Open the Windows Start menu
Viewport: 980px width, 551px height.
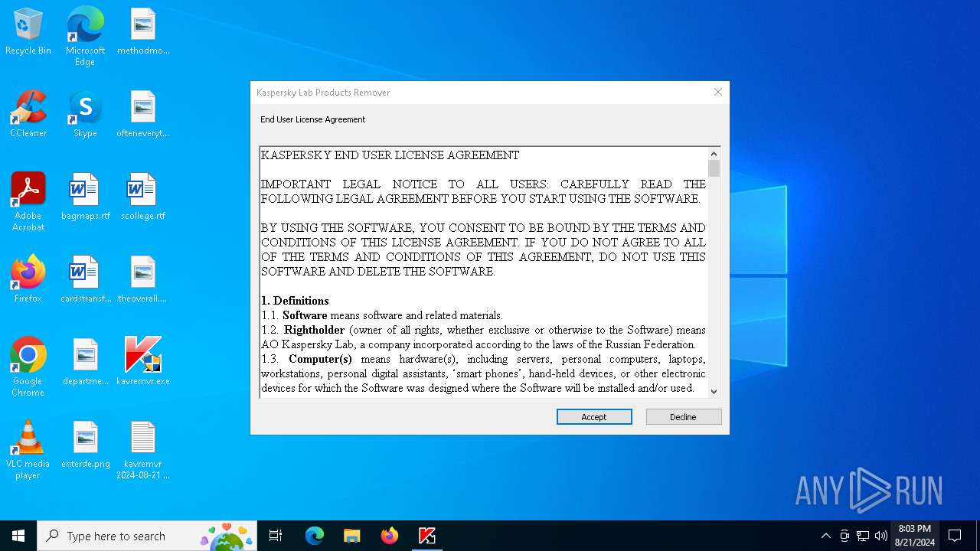coord(18,536)
